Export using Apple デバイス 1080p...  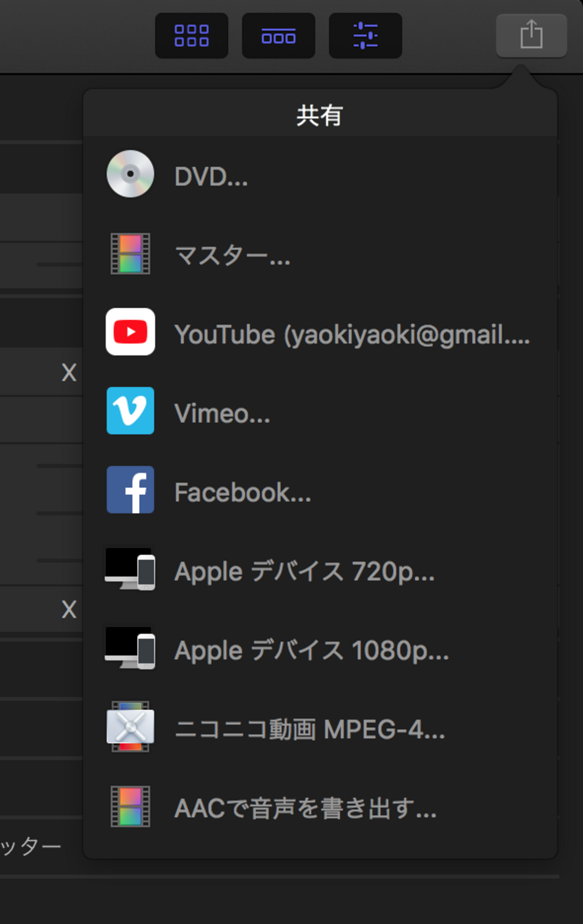coord(320,649)
